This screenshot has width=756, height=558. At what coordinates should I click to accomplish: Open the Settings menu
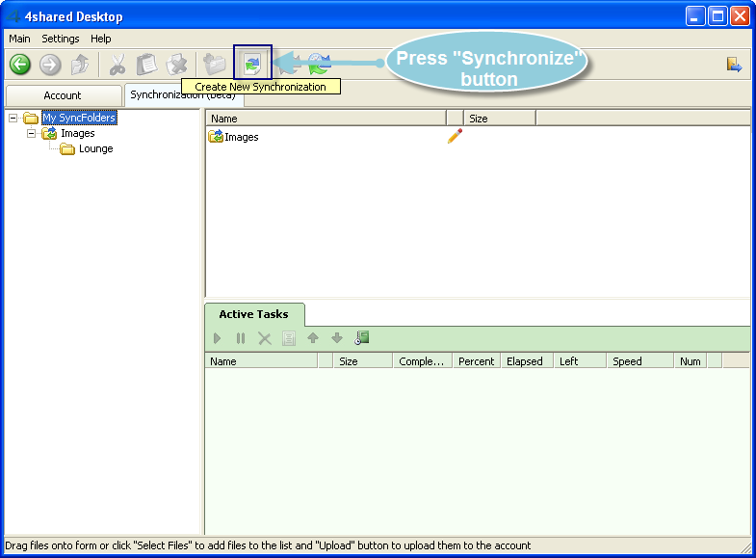(61, 39)
